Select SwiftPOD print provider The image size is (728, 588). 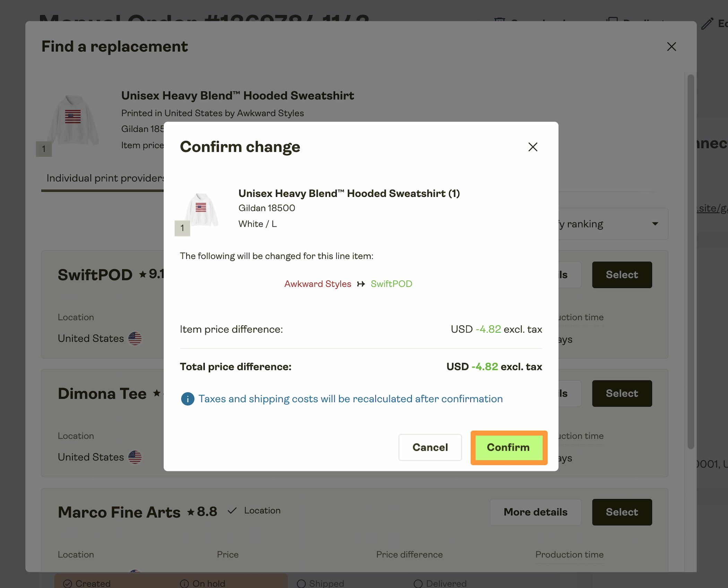[622, 275]
